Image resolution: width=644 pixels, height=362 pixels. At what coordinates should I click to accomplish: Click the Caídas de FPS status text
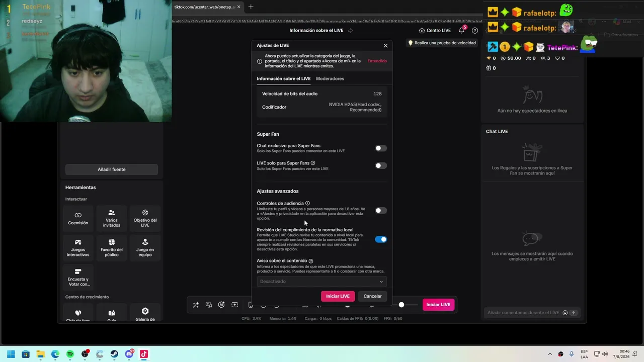click(358, 318)
